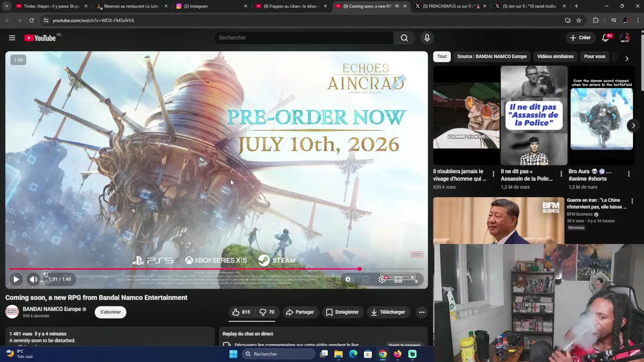Open the BANDAI NAMCO Europe channel link

click(52, 309)
